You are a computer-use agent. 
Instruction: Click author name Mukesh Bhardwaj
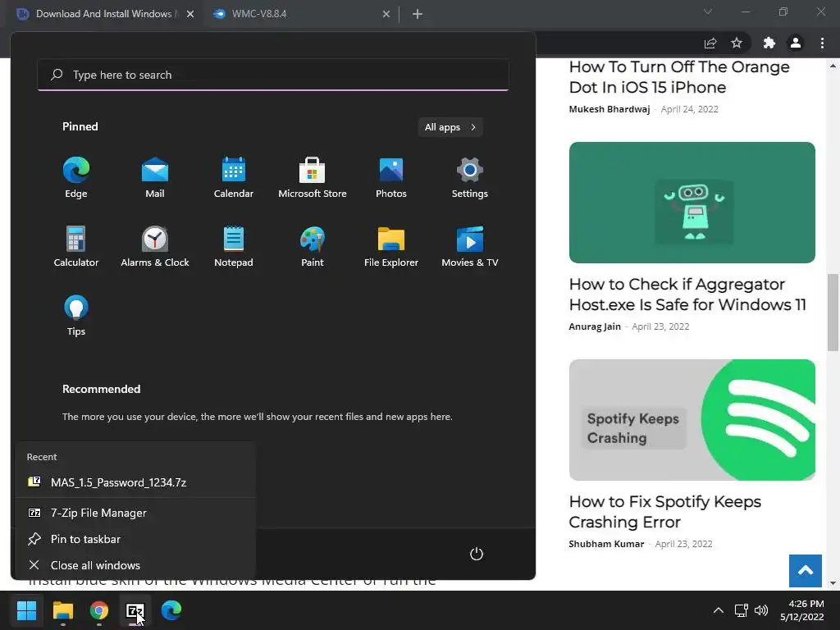(609, 109)
